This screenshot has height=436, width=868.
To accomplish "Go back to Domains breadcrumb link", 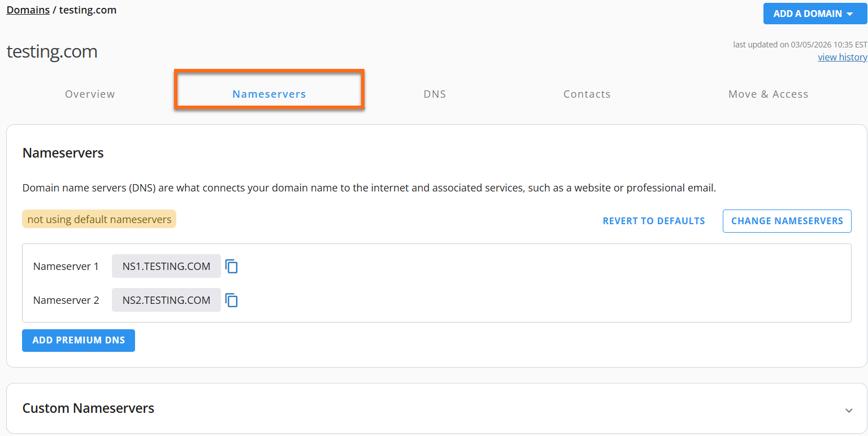I will click(28, 10).
